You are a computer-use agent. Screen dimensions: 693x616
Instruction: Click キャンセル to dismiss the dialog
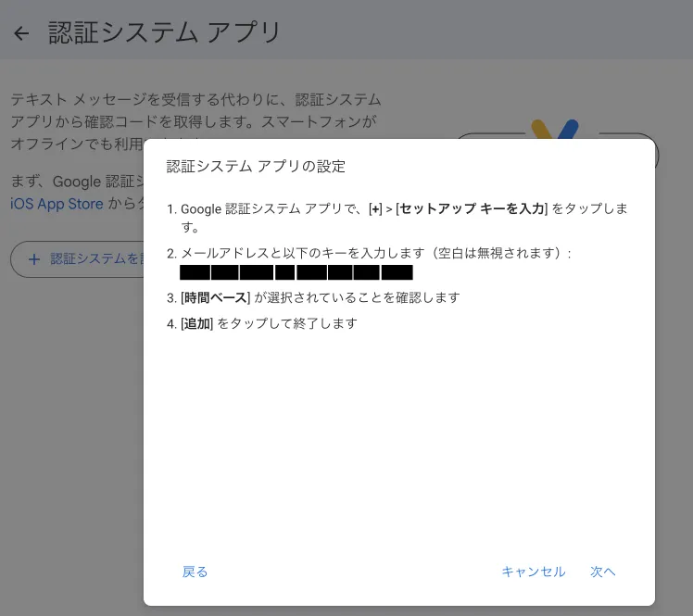pos(534,572)
